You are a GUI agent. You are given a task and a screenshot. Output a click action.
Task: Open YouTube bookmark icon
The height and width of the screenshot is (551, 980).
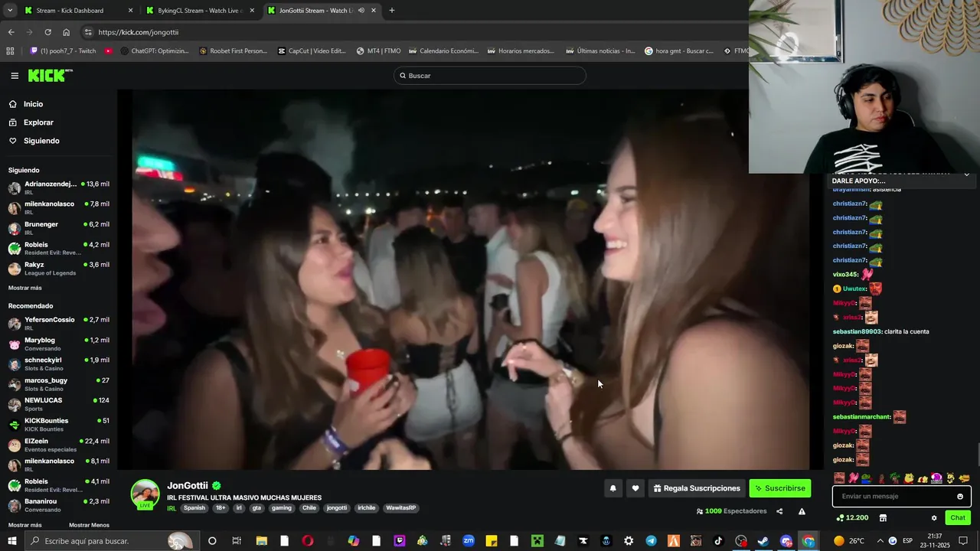109,51
